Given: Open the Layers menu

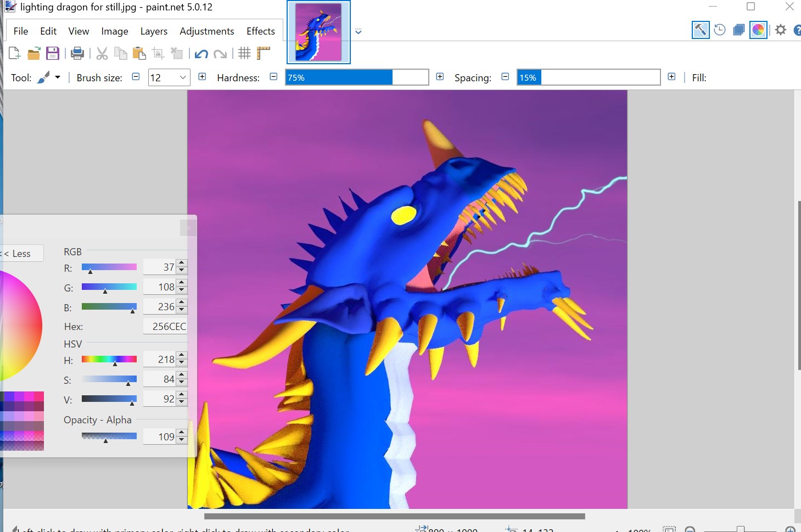Looking at the screenshot, I should pos(154,31).
